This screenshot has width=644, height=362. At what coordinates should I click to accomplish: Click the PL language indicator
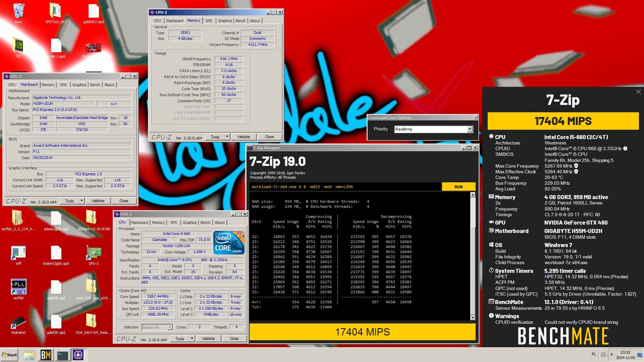(x=594, y=355)
